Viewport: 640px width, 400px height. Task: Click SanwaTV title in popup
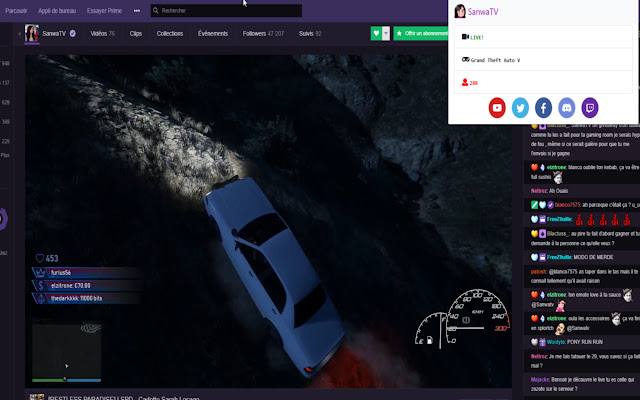tap(482, 12)
